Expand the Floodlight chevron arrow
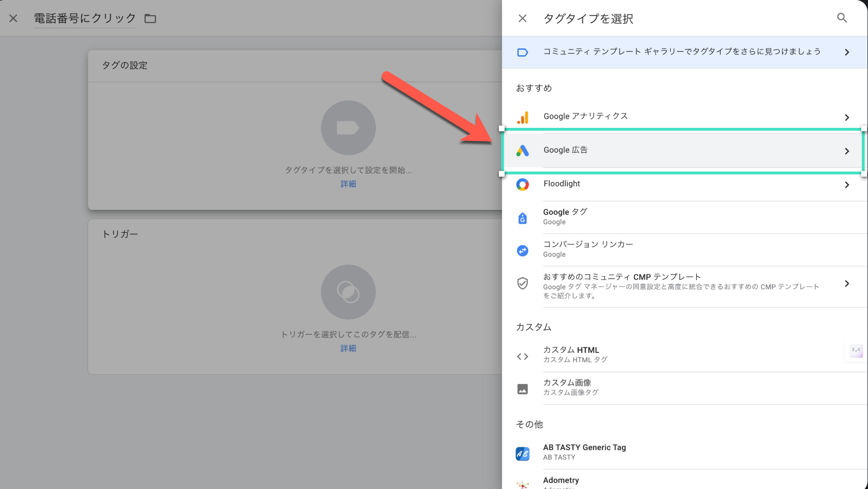 pos(847,185)
